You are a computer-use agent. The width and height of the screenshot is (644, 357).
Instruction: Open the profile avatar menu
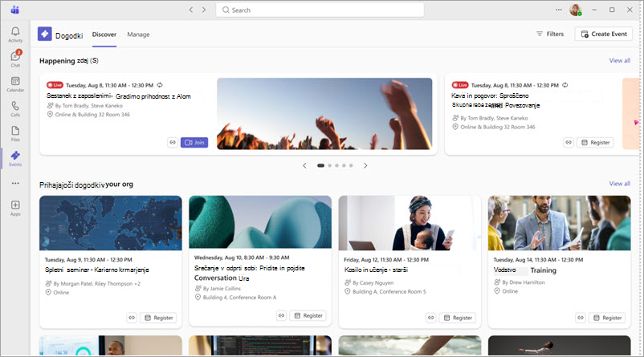point(576,10)
